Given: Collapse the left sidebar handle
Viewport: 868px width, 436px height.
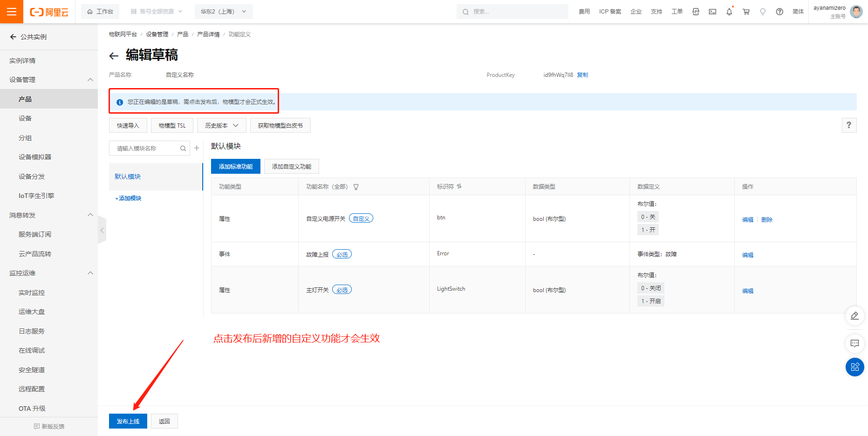Looking at the screenshot, I should (x=102, y=230).
